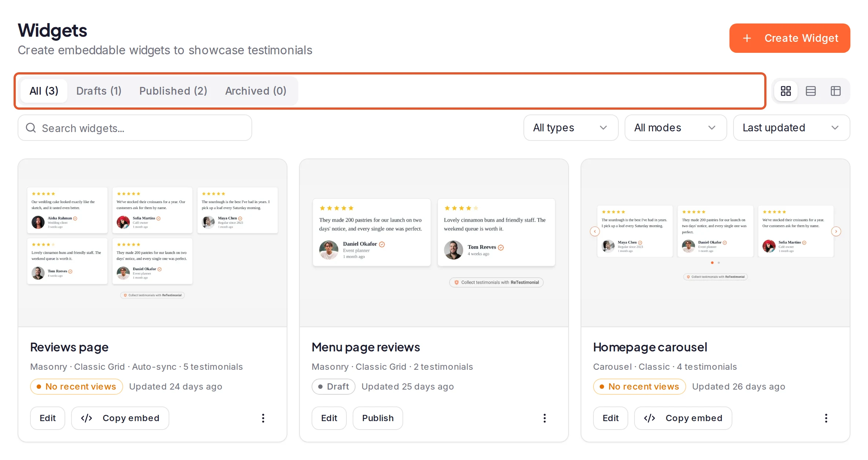Select the Drafts (1) tab
The width and height of the screenshot is (868, 460).
coord(99,91)
